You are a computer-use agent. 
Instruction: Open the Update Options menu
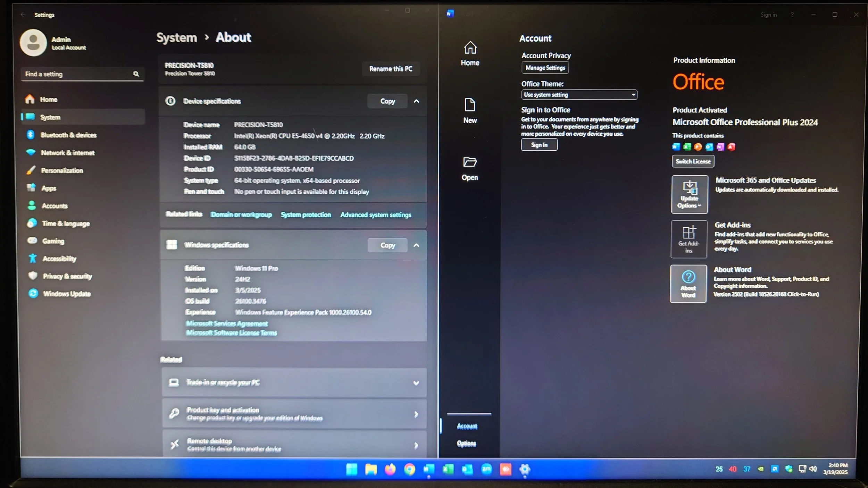pyautogui.click(x=689, y=194)
